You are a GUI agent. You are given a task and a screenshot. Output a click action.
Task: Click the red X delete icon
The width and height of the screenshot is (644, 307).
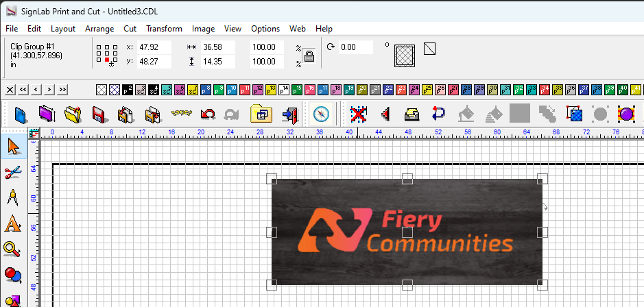click(359, 114)
